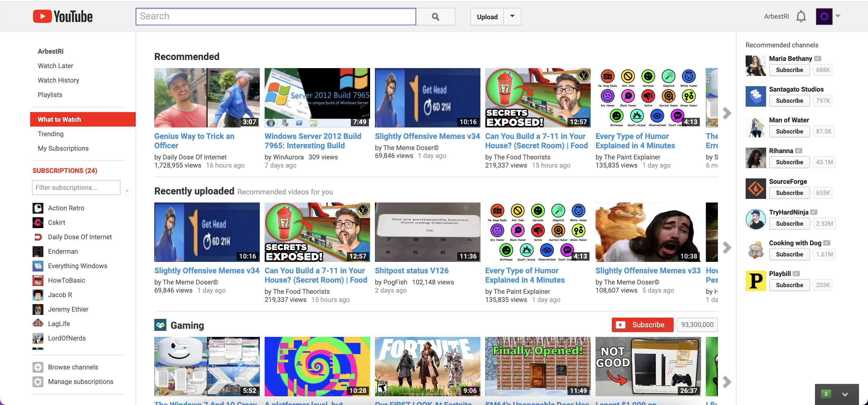Subscribe to Rihanna
The width and height of the screenshot is (868, 405).
[789, 162]
